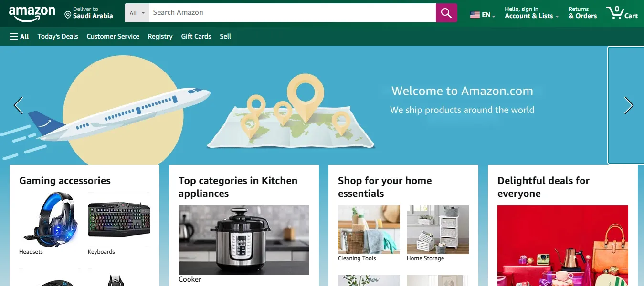Viewport: 644px width, 286px height.
Task: Click the Sell link
Action: pos(225,36)
